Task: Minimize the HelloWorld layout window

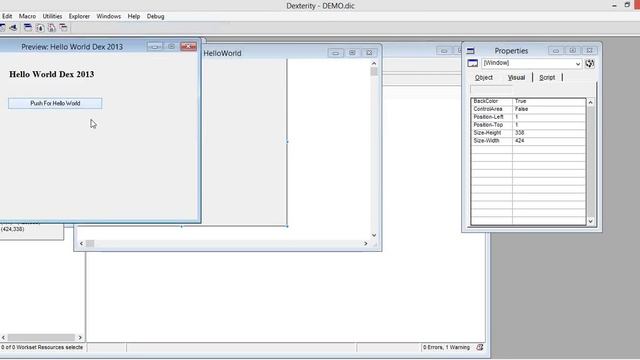Action: (336, 53)
